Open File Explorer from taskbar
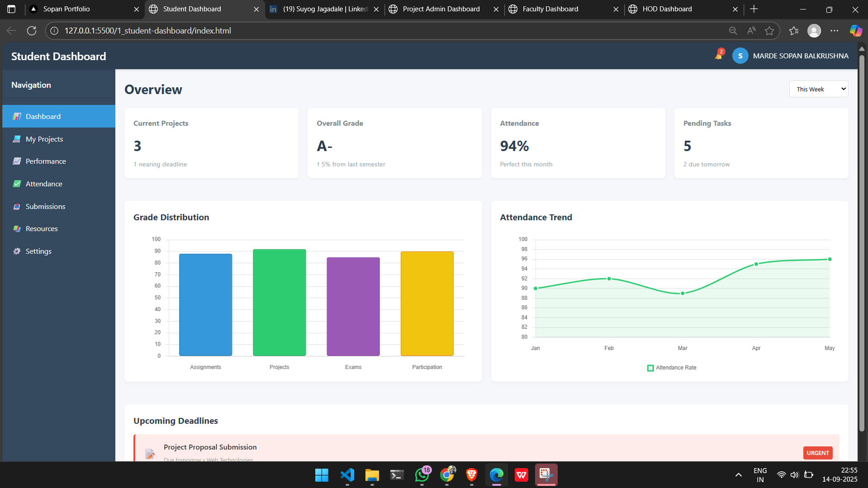This screenshot has width=868, height=488. [372, 475]
